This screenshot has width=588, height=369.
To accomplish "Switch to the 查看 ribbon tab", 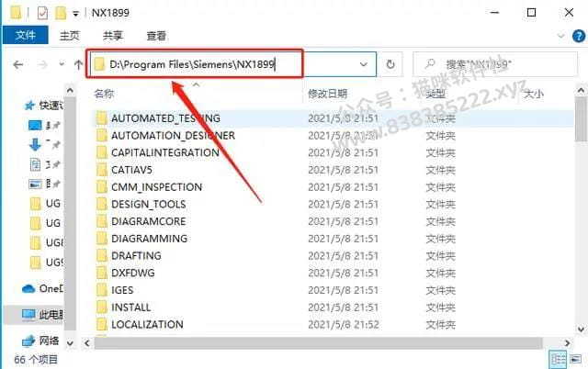I will [156, 36].
